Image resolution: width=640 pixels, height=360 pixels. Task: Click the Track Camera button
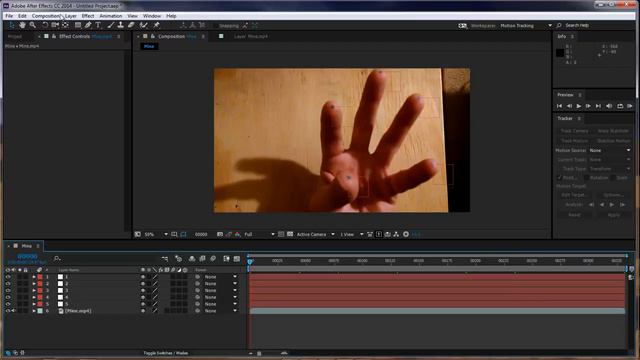click(x=574, y=131)
